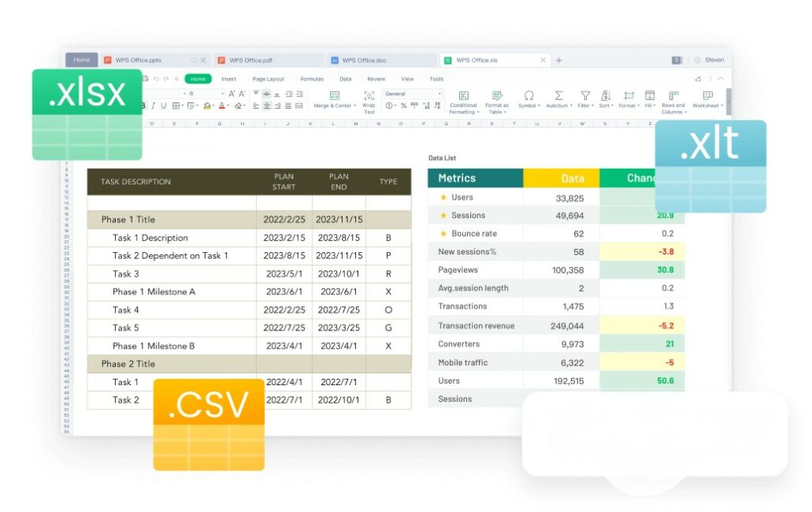Screen dimensions: 812x512
Task: Switch to the Formulas ribbon tab
Action: [x=312, y=78]
